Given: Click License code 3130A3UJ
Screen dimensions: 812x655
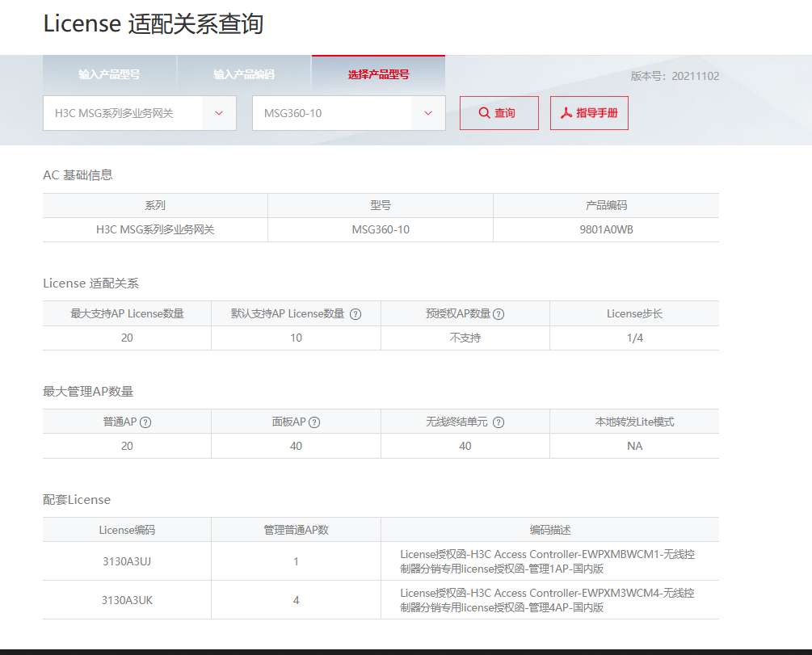Looking at the screenshot, I should coord(127,562).
